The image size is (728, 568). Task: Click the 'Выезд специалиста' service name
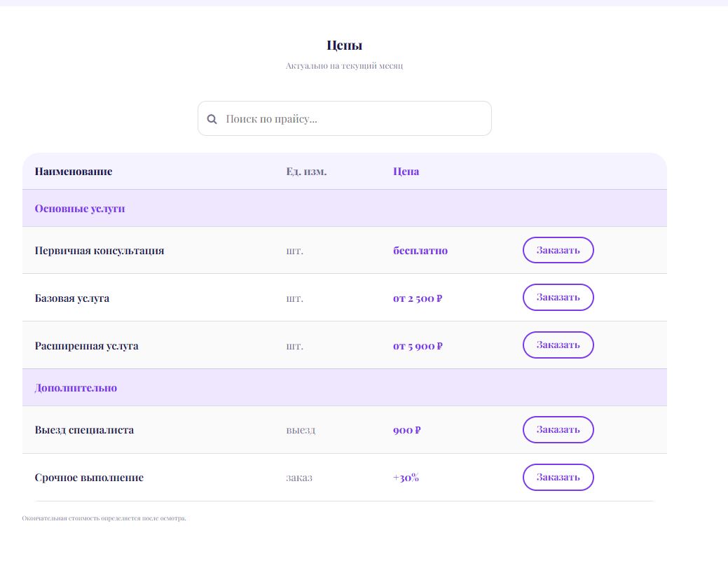[84, 430]
